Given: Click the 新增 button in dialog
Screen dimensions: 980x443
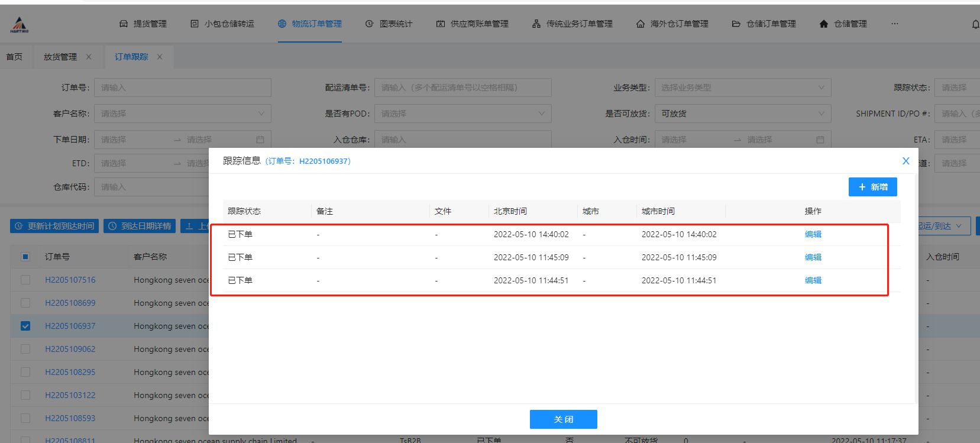Looking at the screenshot, I should (x=872, y=187).
